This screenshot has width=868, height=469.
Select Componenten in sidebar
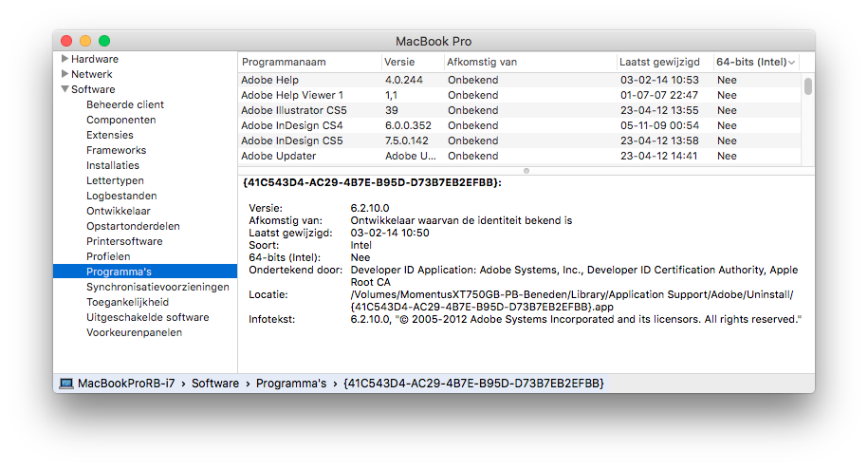(121, 120)
